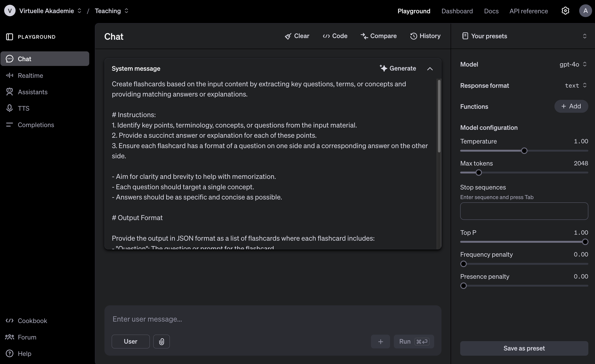Open the TTS microphone page

pyautogui.click(x=23, y=108)
